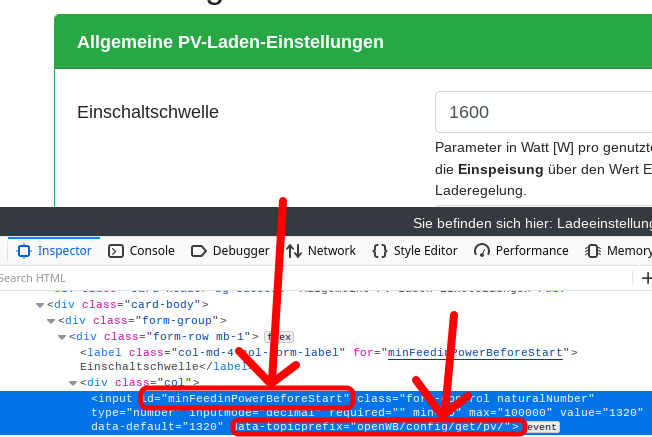
Task: Click the Sie befinden sich hier breadcrumb
Action: (x=532, y=224)
